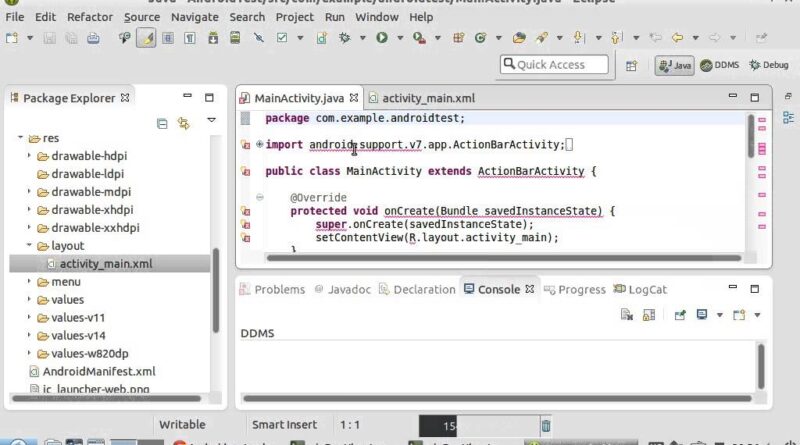The width and height of the screenshot is (800, 445).
Task: Expand the drawable-mdpi folder
Action: click(x=29, y=191)
